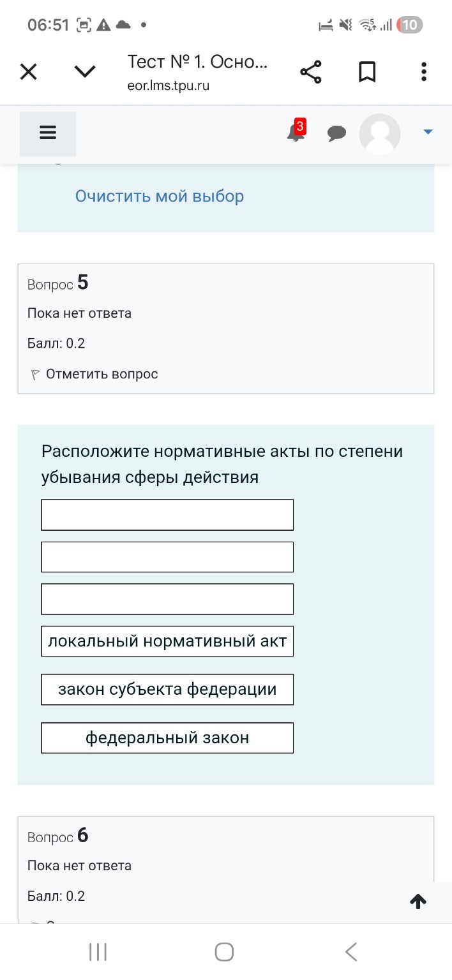
Task: Close the current browser tab
Action: [x=28, y=71]
